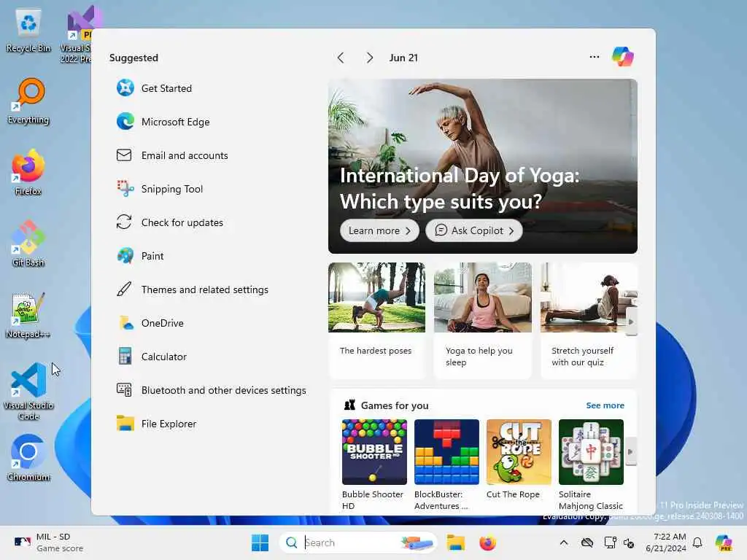Click Ask Copilot button on yoga banner
Screen dimensions: 747x560
[x=474, y=230]
